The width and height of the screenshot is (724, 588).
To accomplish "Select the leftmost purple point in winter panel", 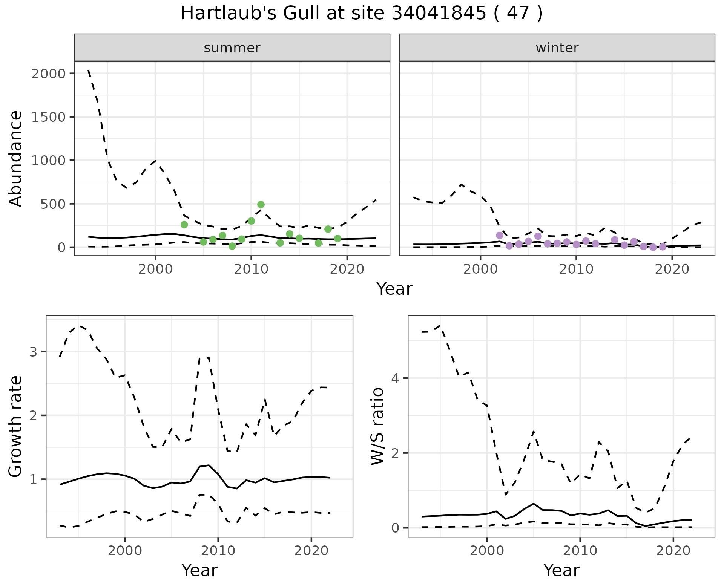I will coord(500,236).
